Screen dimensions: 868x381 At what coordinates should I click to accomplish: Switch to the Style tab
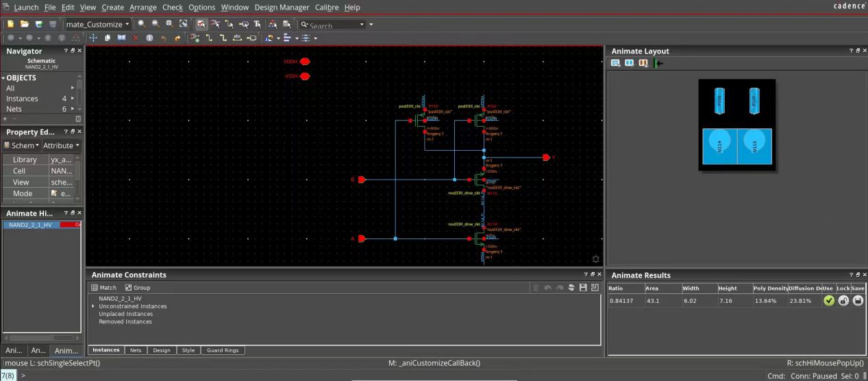pyautogui.click(x=188, y=350)
